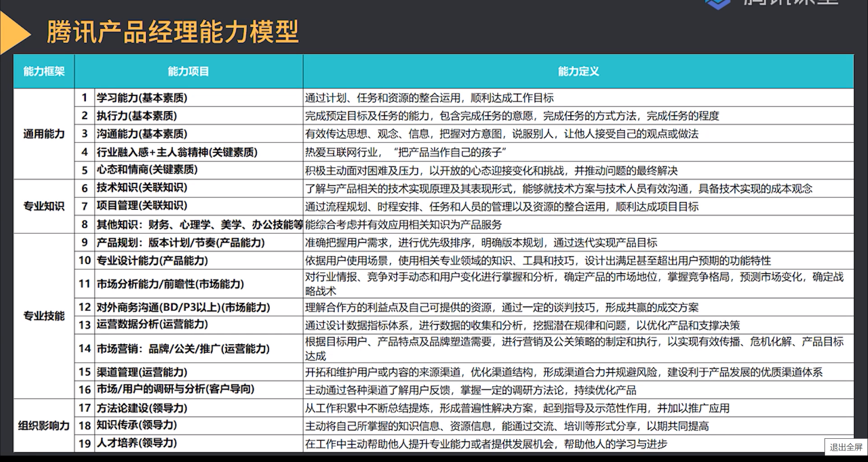
Task: Click row 1 学习能力(基本素质)
Action: pyautogui.click(x=142, y=98)
